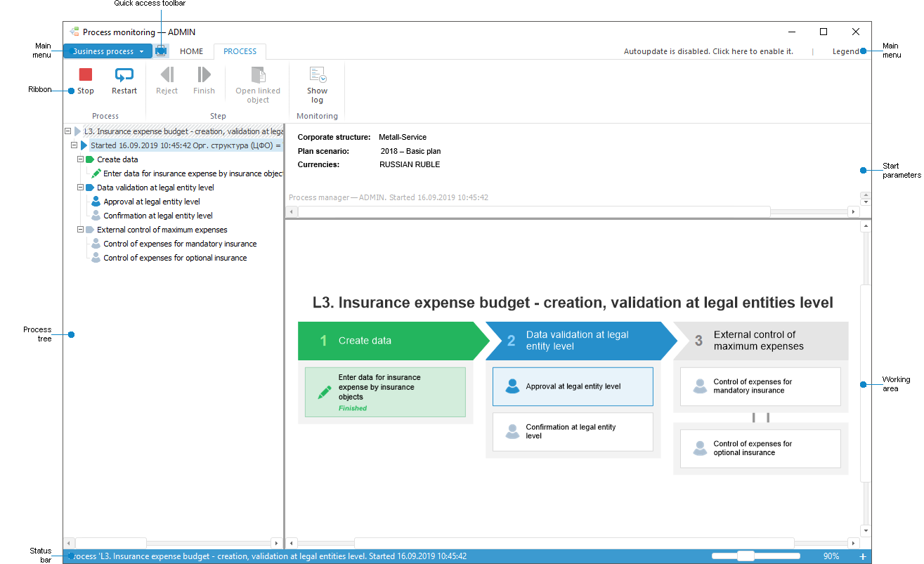This screenshot has height=564, width=924.
Task: Select Approval at legal entity level card in diagram
Action: (x=573, y=386)
